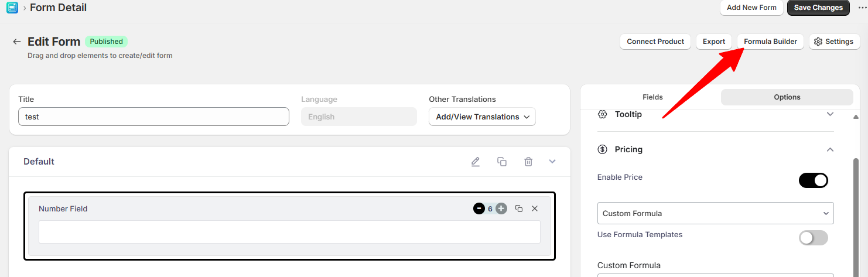868x277 pixels.
Task: Click the Form Detail breadcrumb text
Action: pos(58,8)
